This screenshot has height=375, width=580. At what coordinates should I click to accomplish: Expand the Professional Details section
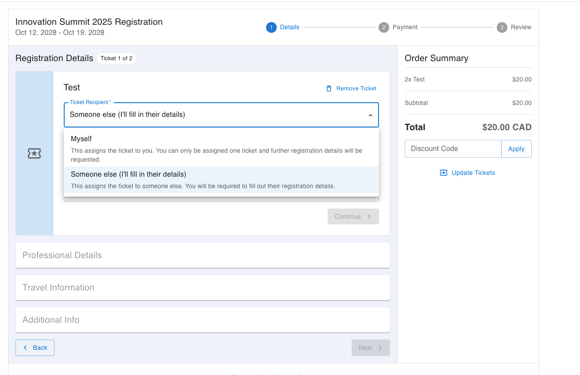(203, 255)
